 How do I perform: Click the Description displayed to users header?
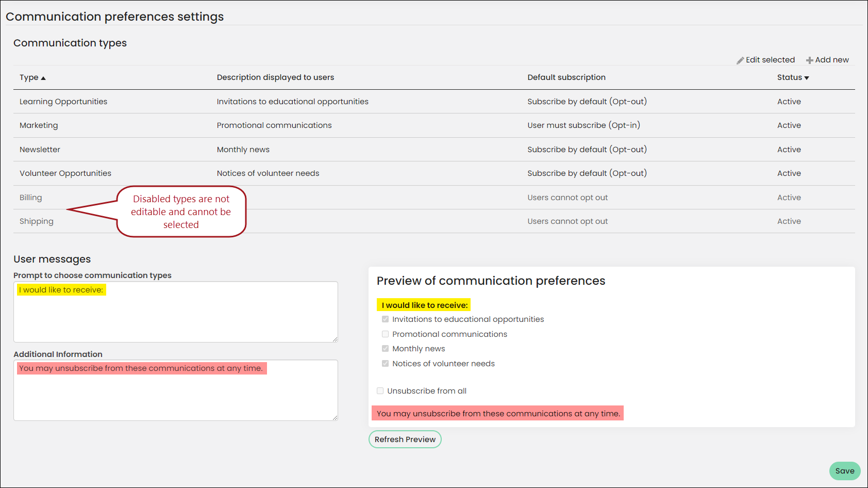[275, 77]
